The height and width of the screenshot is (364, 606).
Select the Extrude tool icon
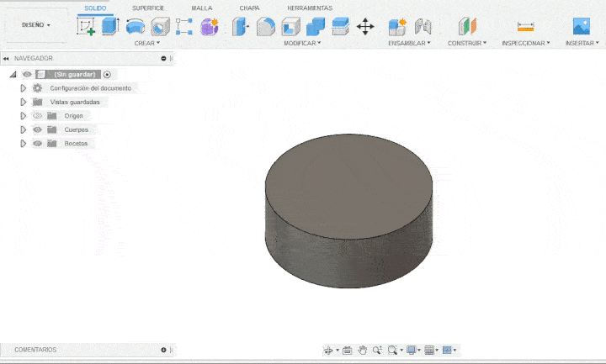coord(110,27)
